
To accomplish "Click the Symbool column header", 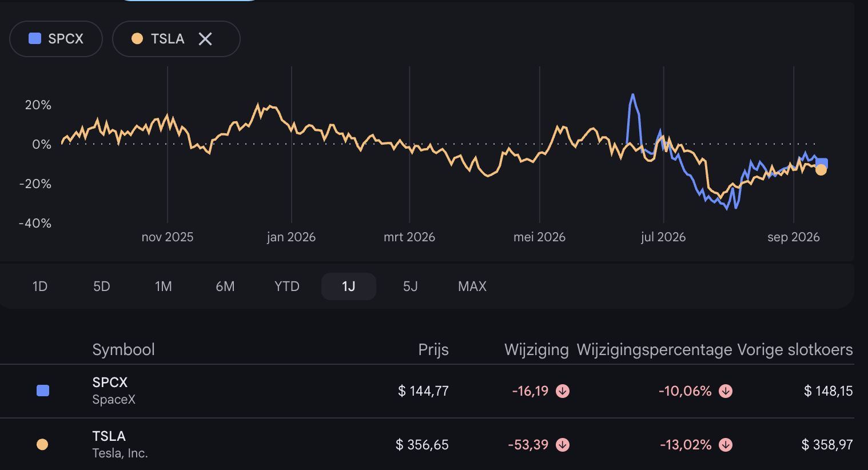I will (124, 349).
